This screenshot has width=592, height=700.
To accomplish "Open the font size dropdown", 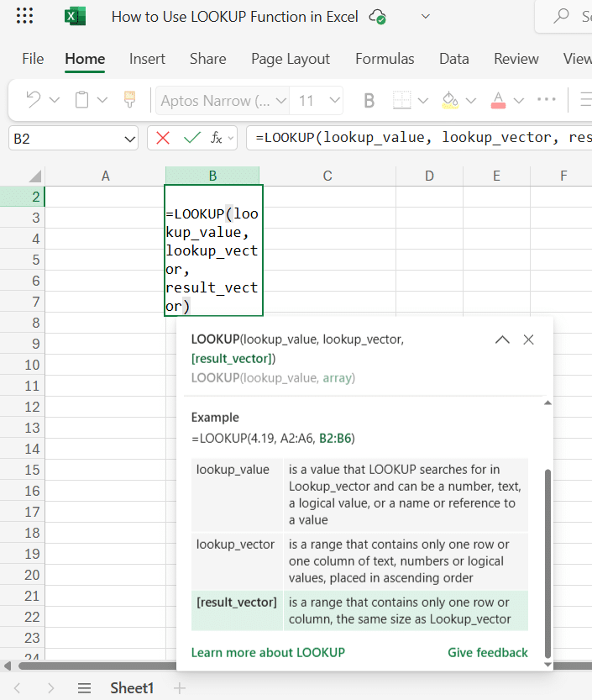I will pyautogui.click(x=335, y=101).
